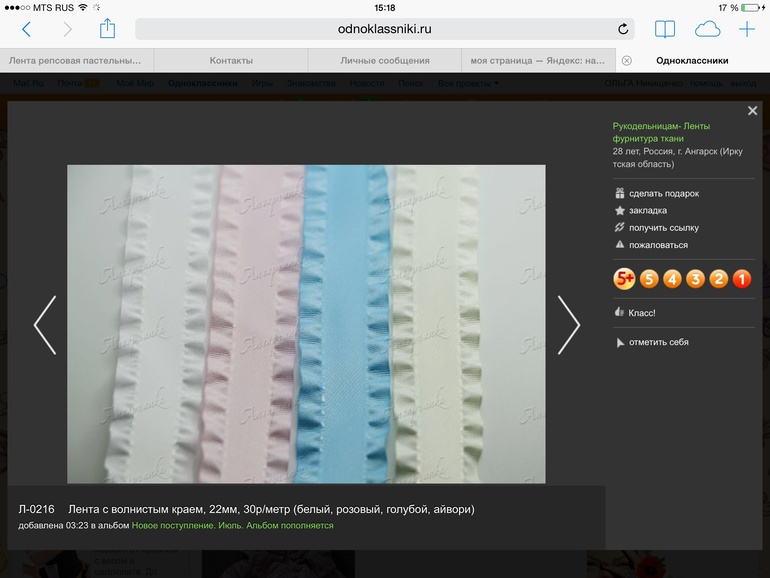Close the photo viewer overlay

coord(752,111)
